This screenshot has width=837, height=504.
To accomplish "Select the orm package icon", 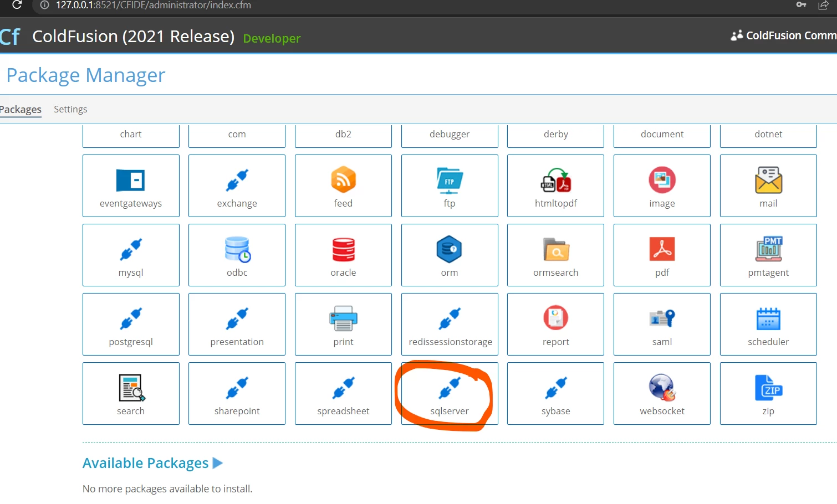I will coord(450,249).
